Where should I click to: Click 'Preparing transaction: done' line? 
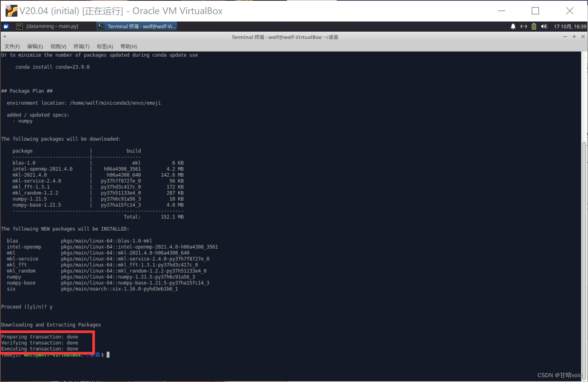point(40,337)
